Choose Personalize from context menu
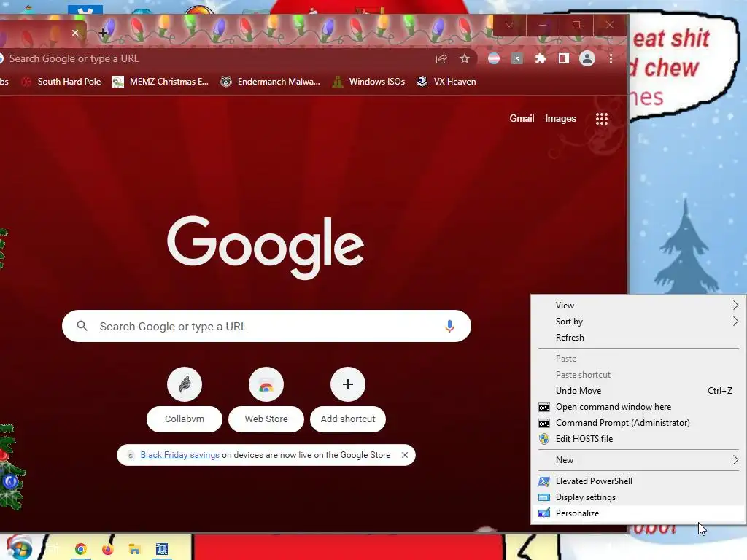Image resolution: width=747 pixels, height=560 pixels. tap(638, 513)
